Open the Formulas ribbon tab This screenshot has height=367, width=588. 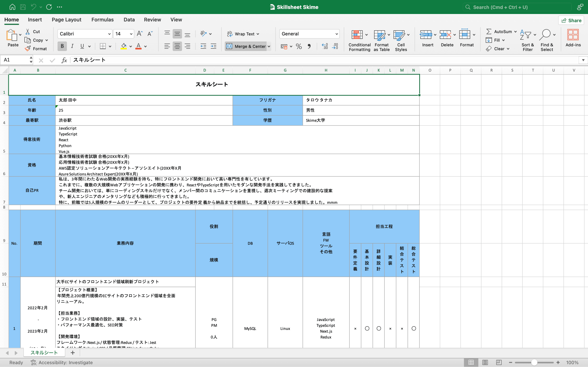tap(102, 20)
